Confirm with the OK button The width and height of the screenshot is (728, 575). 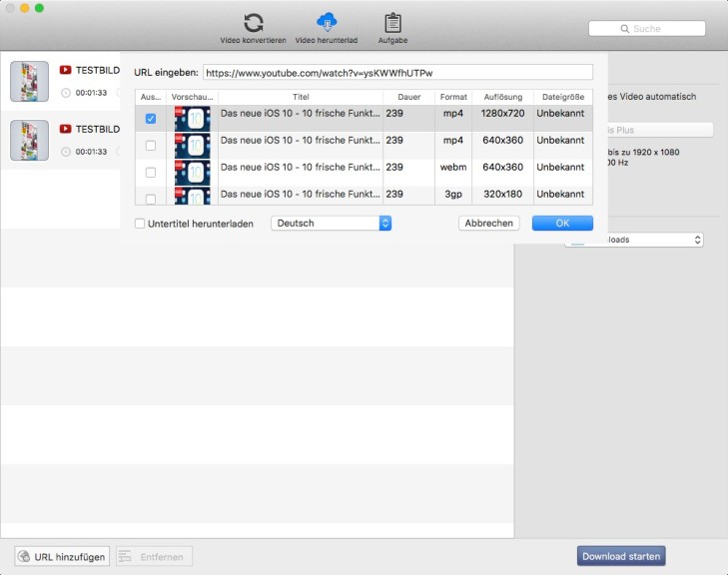pyautogui.click(x=562, y=224)
